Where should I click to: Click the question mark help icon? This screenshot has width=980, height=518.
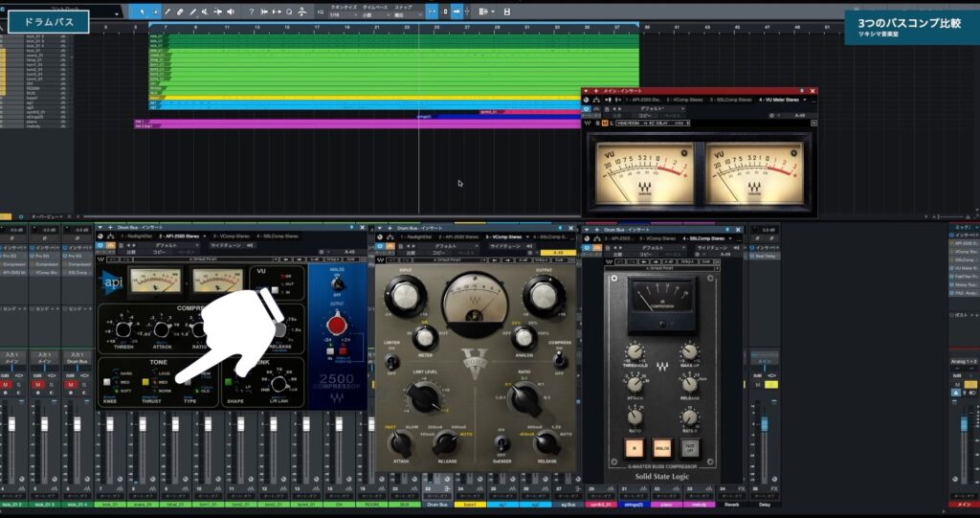pyautogui.click(x=252, y=11)
